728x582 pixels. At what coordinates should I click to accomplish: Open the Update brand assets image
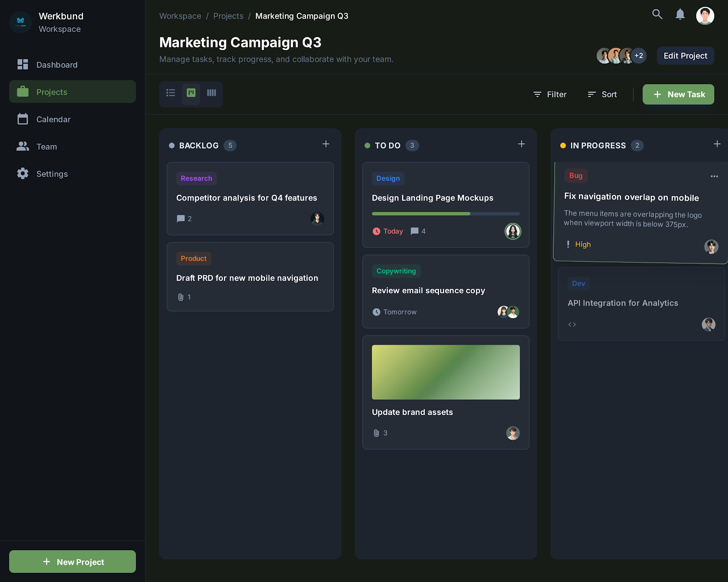445,372
